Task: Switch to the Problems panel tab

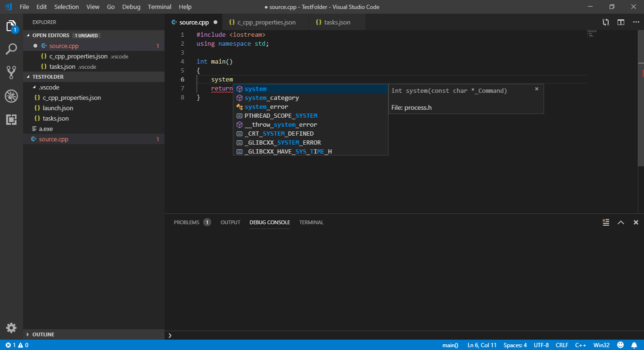Action: [186, 222]
